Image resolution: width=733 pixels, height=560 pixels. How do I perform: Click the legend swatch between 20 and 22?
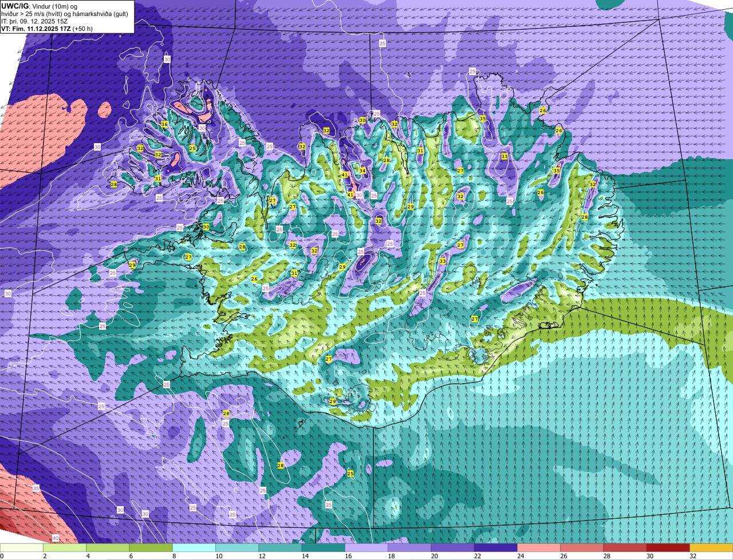click(452, 548)
